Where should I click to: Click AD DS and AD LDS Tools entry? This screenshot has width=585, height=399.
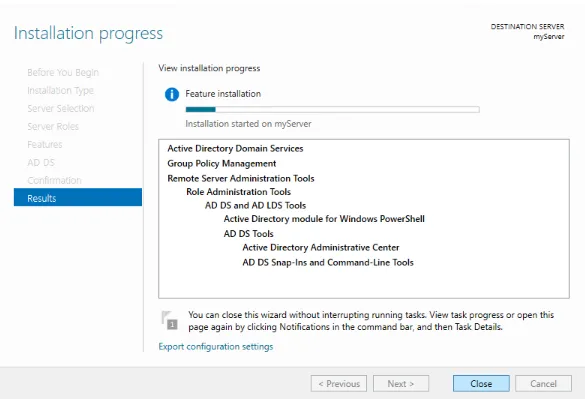[255, 205]
